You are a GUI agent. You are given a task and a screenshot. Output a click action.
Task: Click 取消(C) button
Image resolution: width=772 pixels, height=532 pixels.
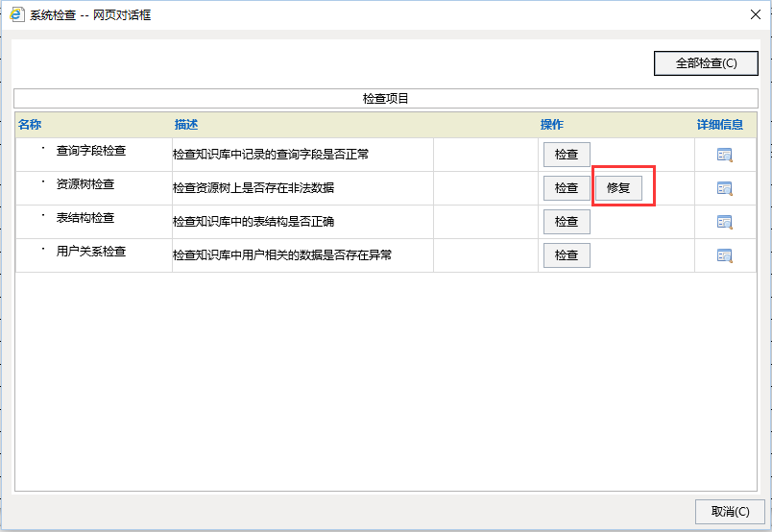[730, 512]
